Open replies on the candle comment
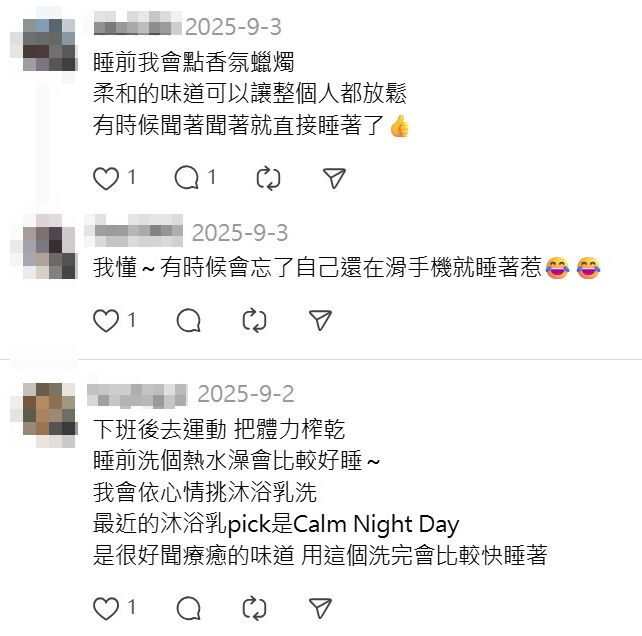 point(187,179)
